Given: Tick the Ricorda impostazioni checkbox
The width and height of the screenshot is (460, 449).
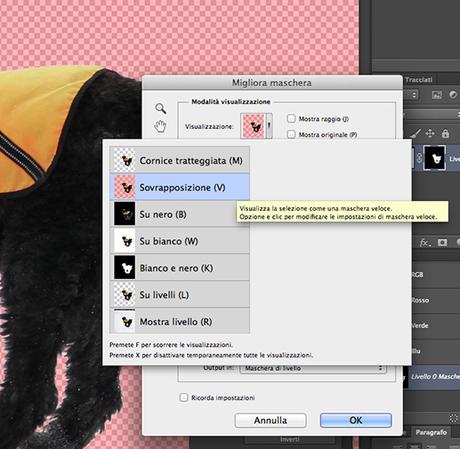Looking at the screenshot, I should click(184, 397).
